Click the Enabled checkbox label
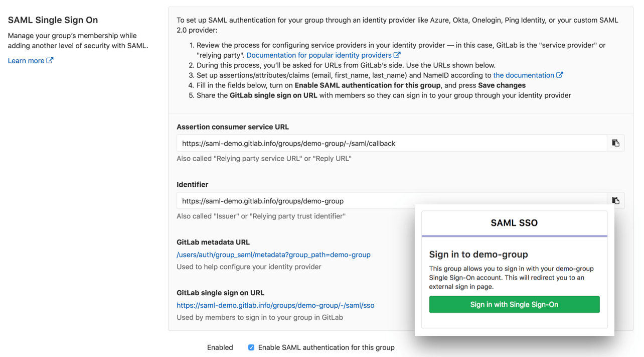This screenshot has height=357, width=644. click(x=220, y=347)
